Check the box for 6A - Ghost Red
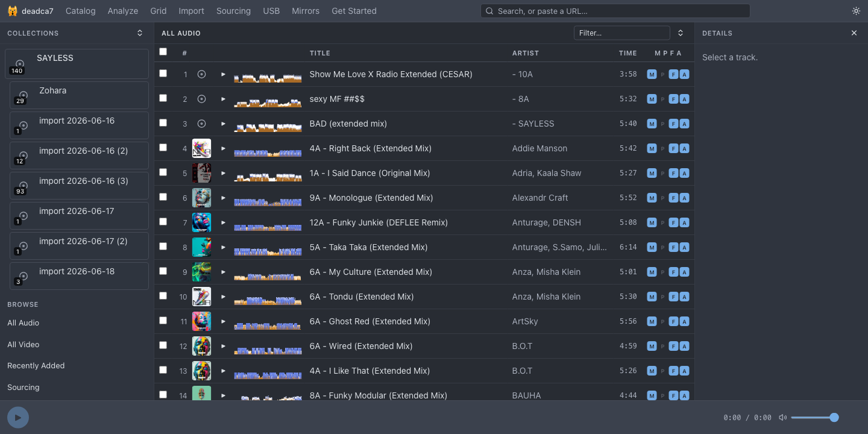Screen dimensions: 868x434 pos(163,321)
